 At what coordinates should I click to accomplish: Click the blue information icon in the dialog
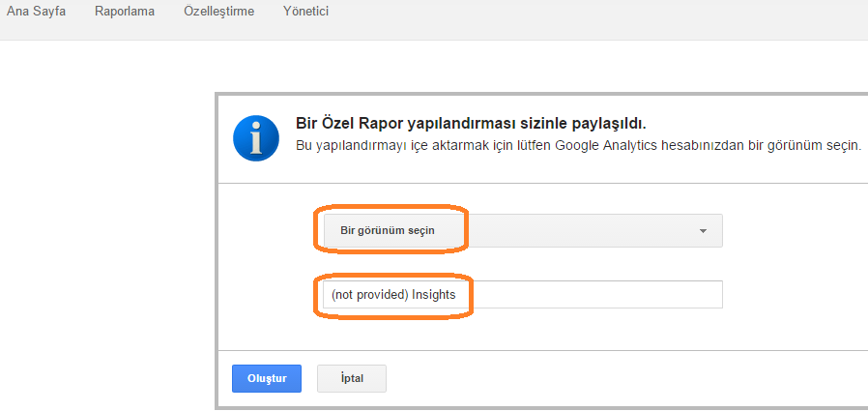(x=256, y=138)
